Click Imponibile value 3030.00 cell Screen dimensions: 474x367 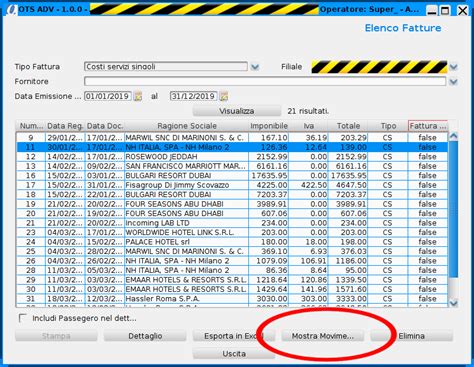[x=269, y=299]
